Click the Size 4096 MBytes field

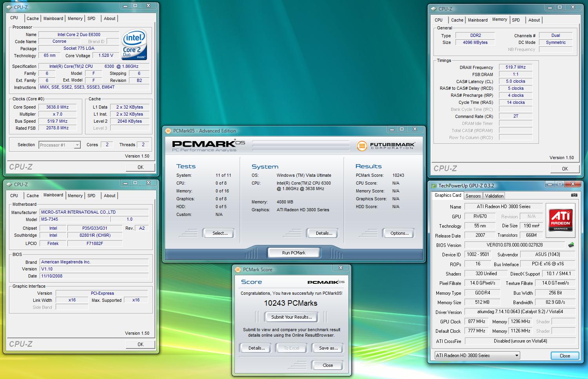coord(475,43)
